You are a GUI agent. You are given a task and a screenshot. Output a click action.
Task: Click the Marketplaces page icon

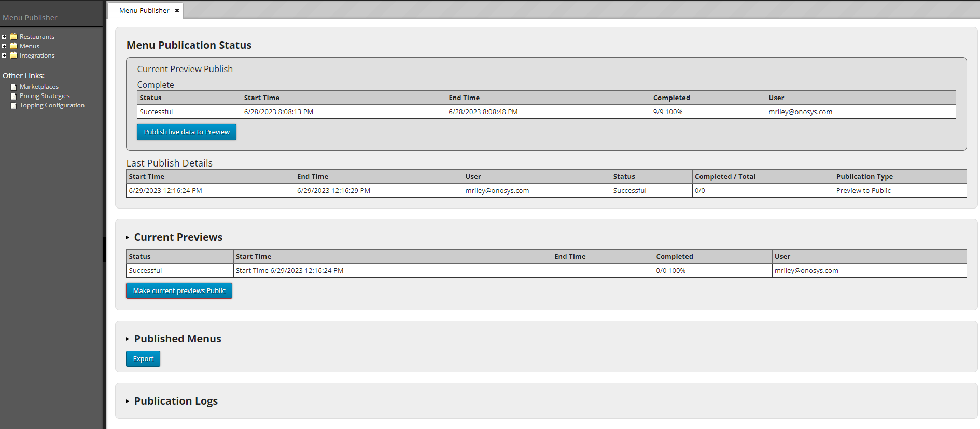point(13,87)
